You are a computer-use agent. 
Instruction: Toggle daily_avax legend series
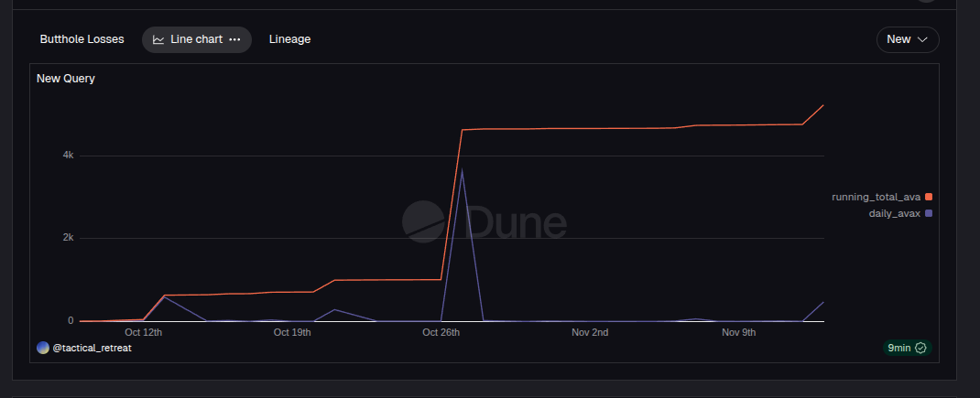pos(900,213)
